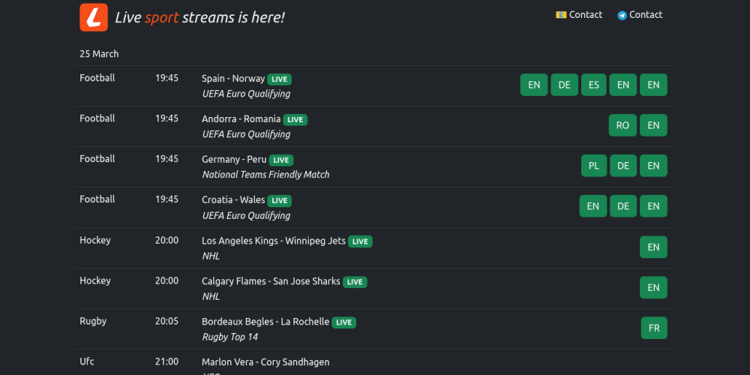The width and height of the screenshot is (750, 375).
Task: Open the DE stream for Spain - Norway
Action: pyautogui.click(x=564, y=85)
